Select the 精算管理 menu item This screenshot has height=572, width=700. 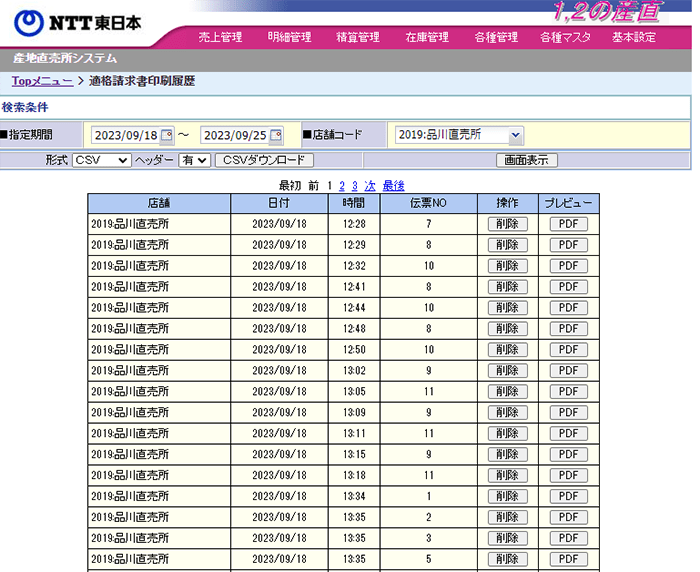[x=358, y=38]
